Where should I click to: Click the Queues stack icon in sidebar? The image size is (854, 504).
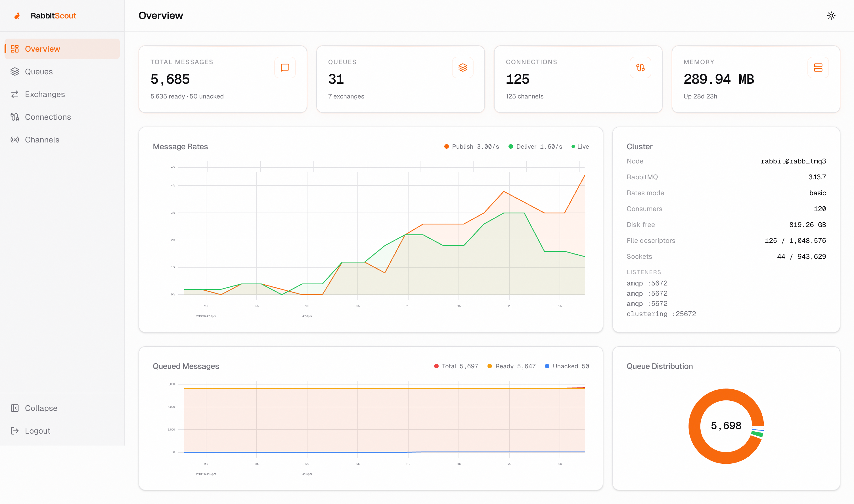(x=14, y=72)
